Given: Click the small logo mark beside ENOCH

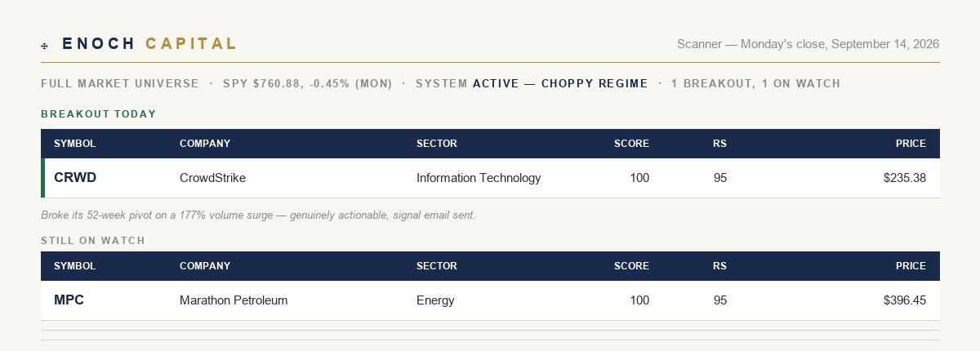Looking at the screenshot, I should tap(44, 46).
